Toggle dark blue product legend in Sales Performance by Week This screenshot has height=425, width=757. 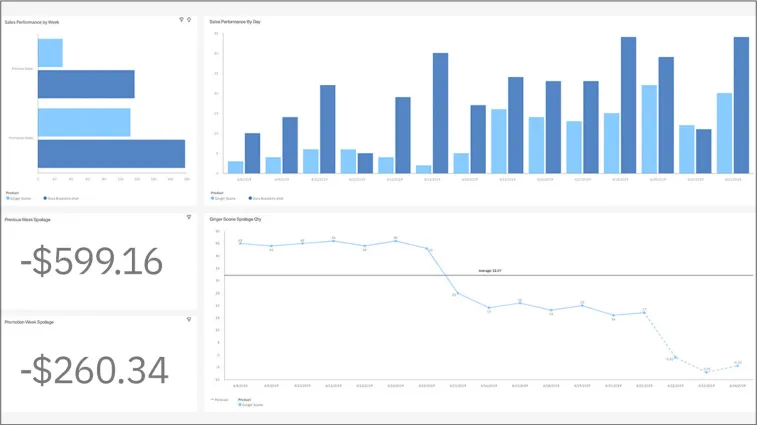click(61, 198)
